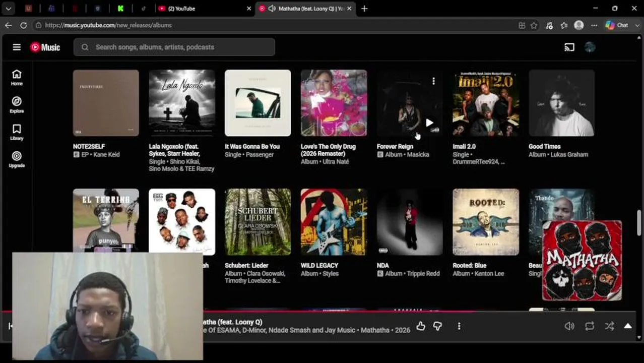Click the volume speaker icon in player
644x363 pixels.
(569, 326)
